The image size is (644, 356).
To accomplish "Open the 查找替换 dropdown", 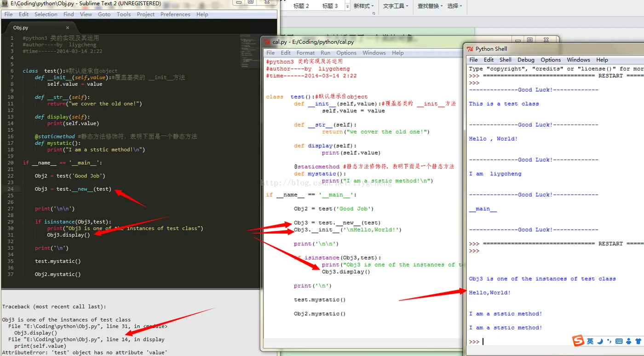I will click(x=430, y=6).
